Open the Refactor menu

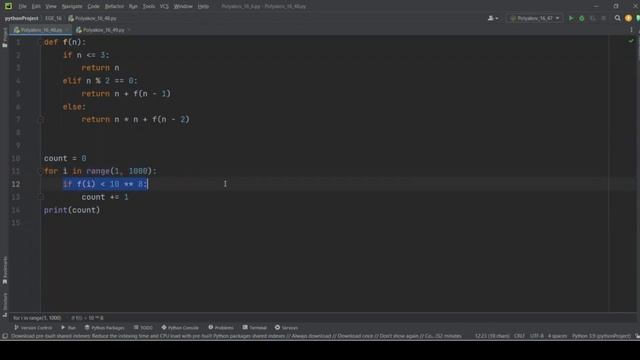pos(114,6)
